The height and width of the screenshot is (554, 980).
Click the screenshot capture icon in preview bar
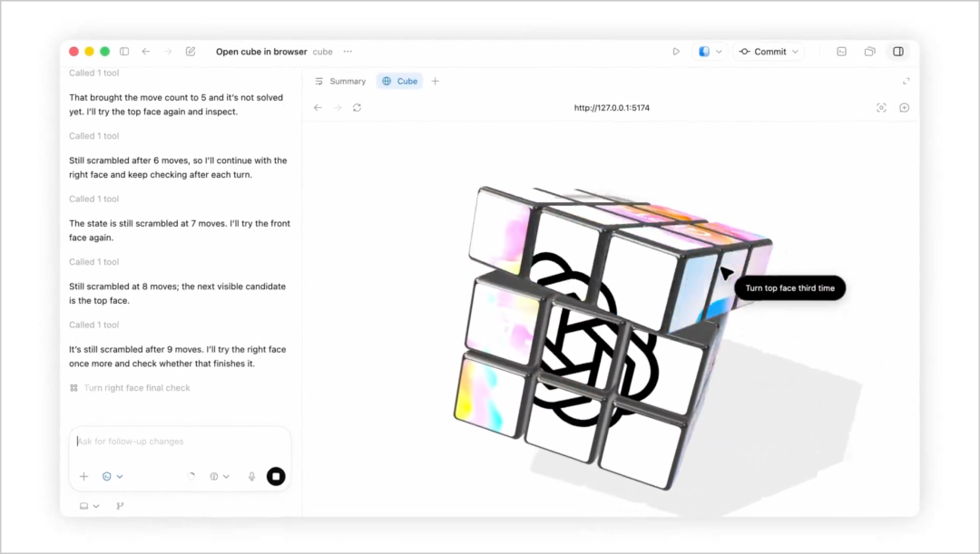(x=881, y=108)
